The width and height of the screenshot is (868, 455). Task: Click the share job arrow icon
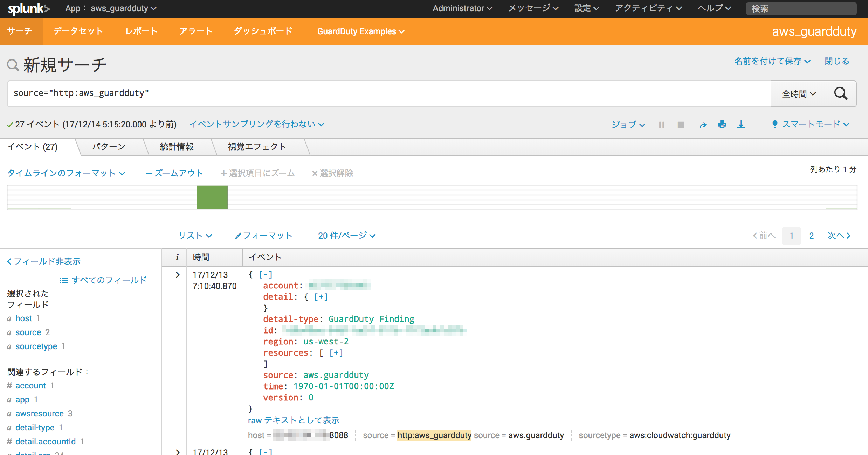(x=703, y=125)
